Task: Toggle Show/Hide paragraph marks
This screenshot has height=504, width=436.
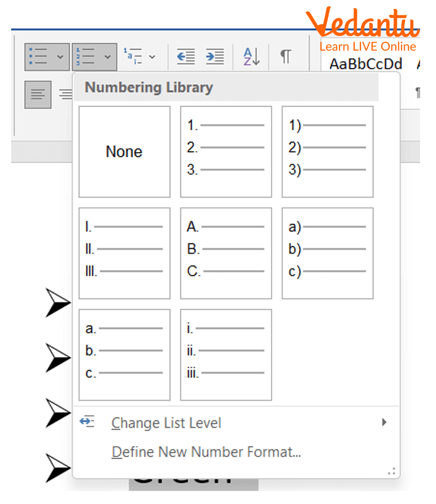Action: [x=286, y=56]
